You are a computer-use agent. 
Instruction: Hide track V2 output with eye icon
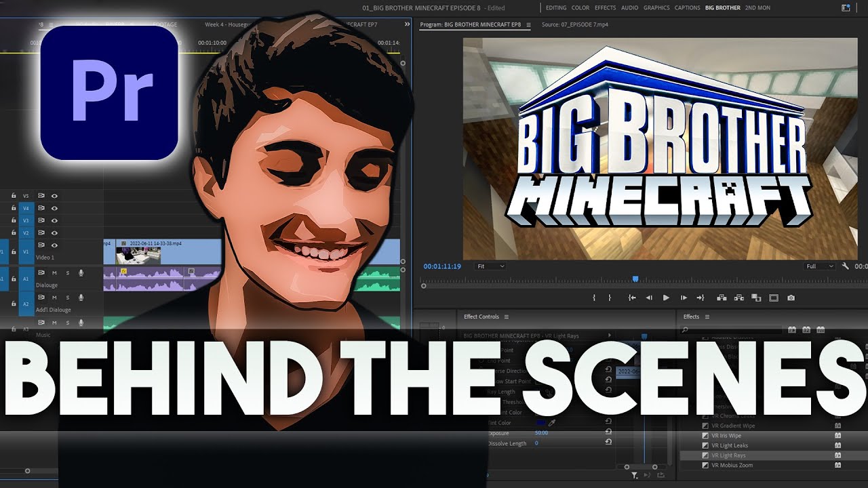click(x=54, y=232)
